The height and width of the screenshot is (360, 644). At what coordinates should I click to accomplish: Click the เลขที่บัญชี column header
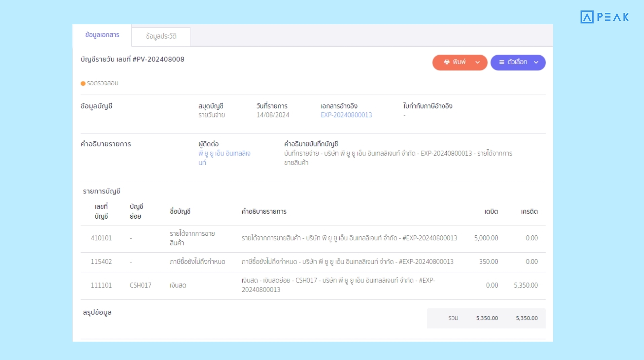pyautogui.click(x=101, y=211)
